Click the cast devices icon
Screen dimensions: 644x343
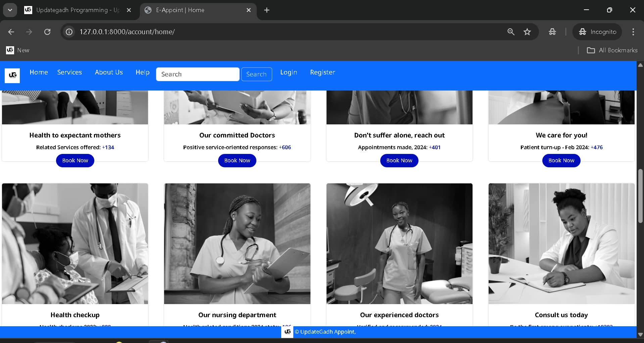[552, 32]
